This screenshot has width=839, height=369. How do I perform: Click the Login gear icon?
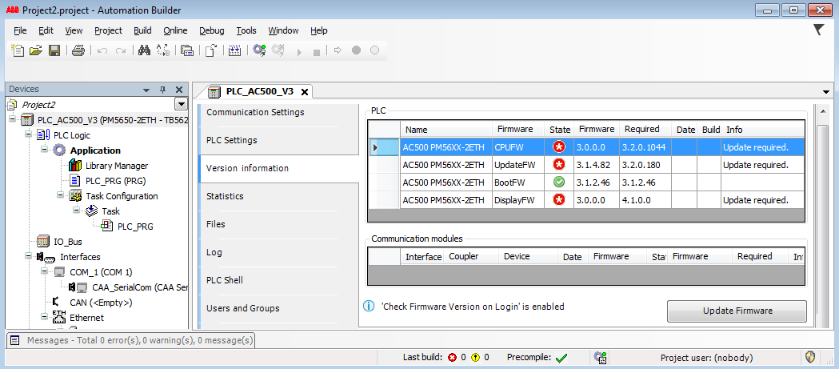(260, 50)
